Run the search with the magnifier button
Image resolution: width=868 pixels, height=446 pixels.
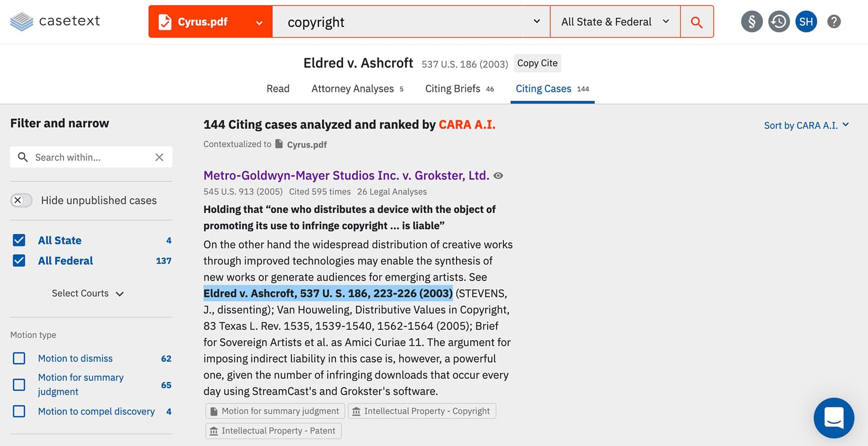click(x=697, y=22)
